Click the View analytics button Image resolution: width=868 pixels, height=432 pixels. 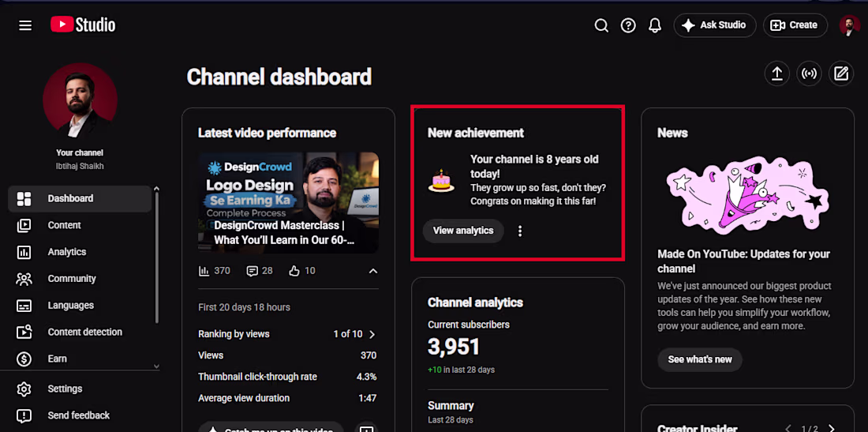pyautogui.click(x=463, y=231)
